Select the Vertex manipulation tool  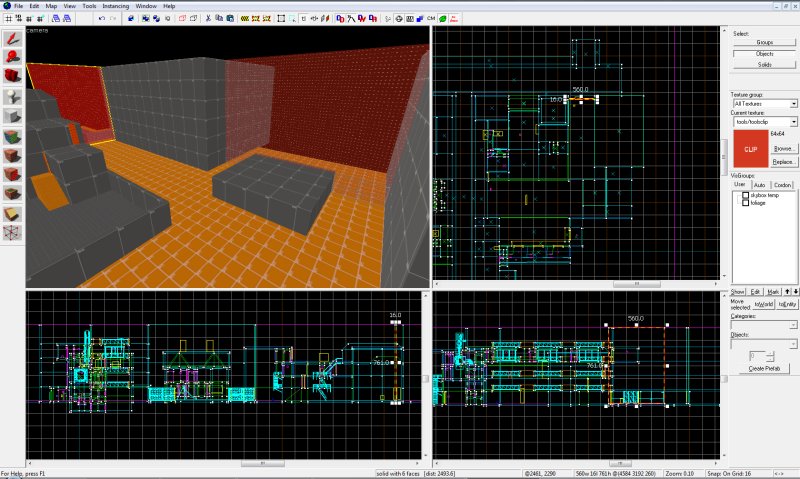12,233
